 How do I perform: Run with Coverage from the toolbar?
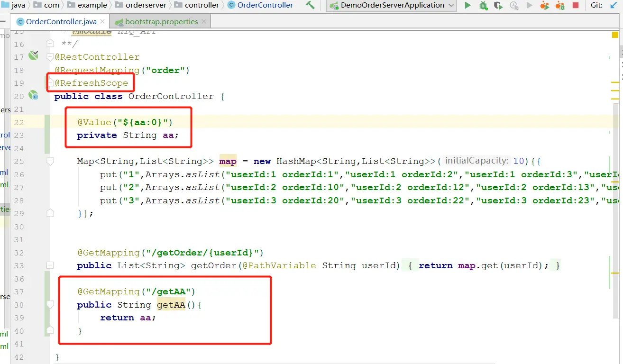498,6
